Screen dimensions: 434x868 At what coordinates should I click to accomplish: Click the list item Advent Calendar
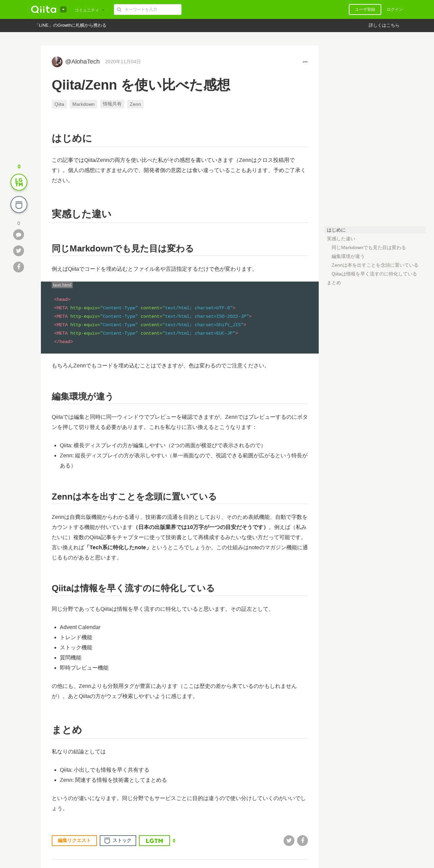tap(80, 627)
